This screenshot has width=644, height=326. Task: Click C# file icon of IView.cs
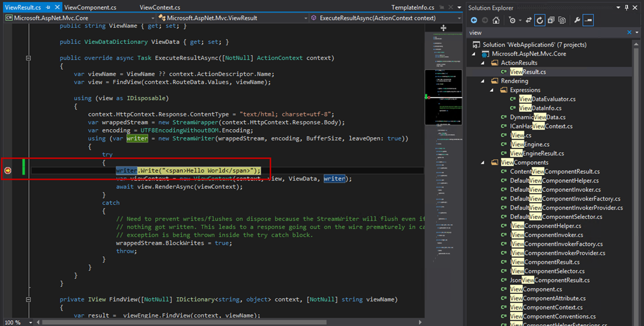point(504,135)
